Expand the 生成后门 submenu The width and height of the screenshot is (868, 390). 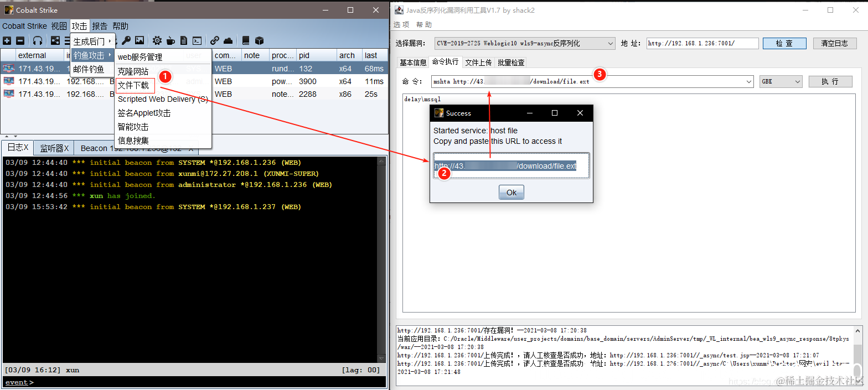92,41
